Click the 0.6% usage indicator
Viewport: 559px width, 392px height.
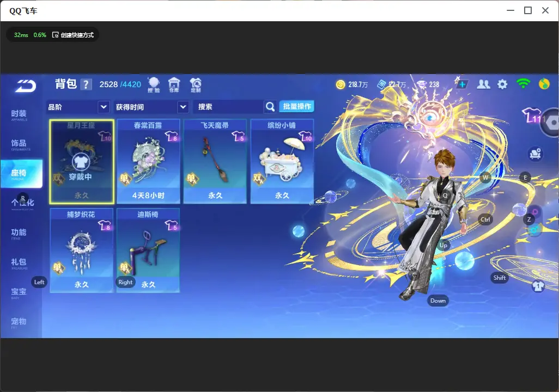[x=40, y=35]
